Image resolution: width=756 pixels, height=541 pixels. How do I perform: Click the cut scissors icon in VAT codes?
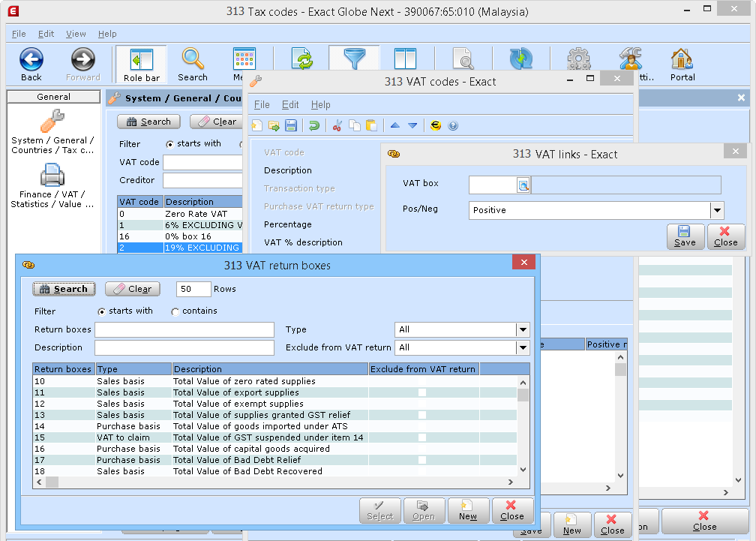[337, 125]
